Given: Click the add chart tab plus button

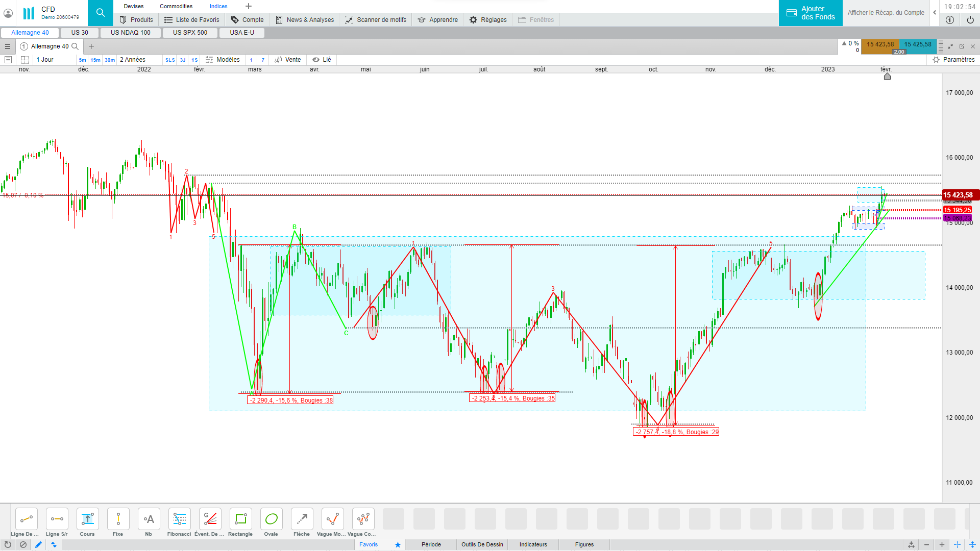Looking at the screenshot, I should tap(91, 46).
